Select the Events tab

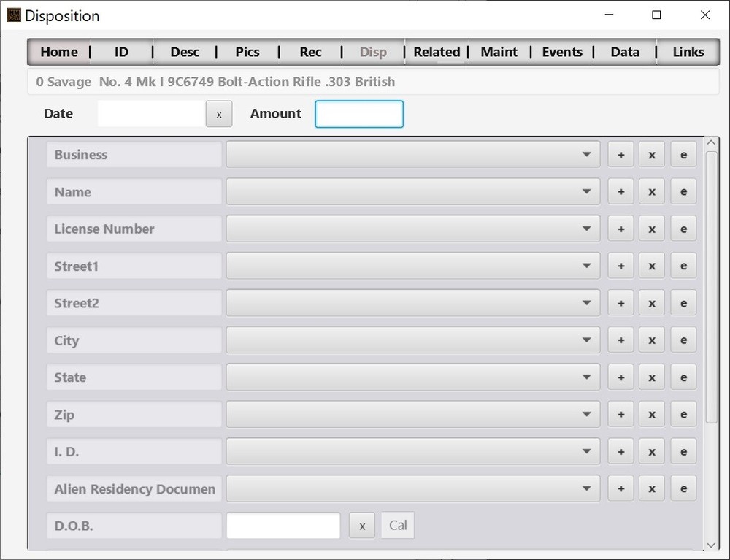(562, 52)
